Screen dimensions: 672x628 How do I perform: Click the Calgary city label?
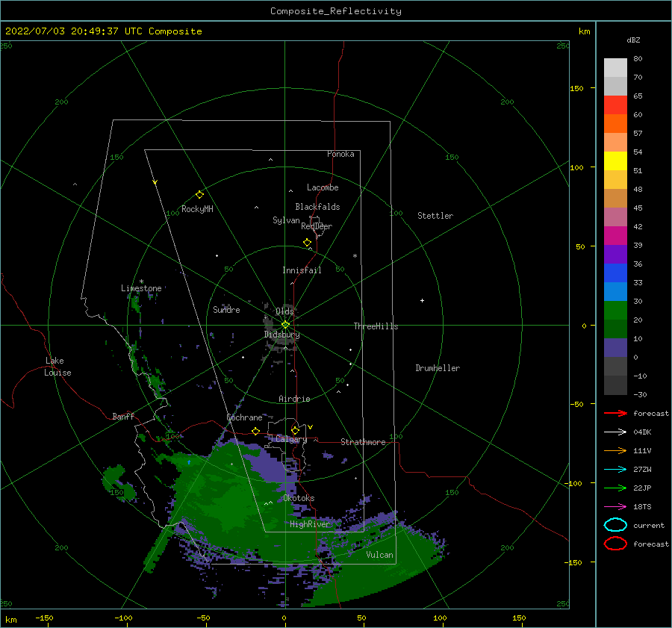291,439
